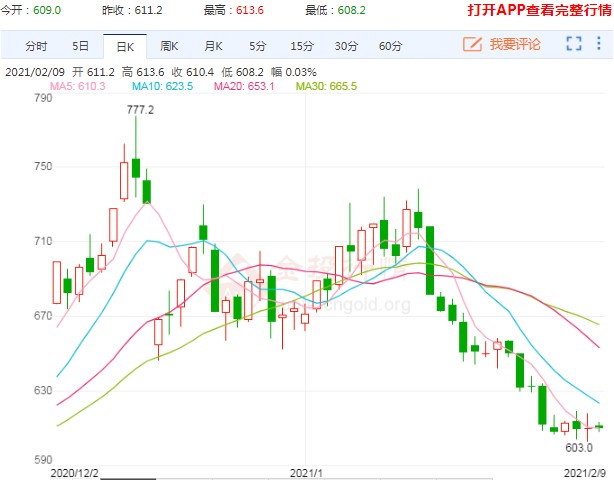Click the MA10: 623.5 legend label
Image resolution: width=614 pixels, height=480 pixels.
click(163, 86)
